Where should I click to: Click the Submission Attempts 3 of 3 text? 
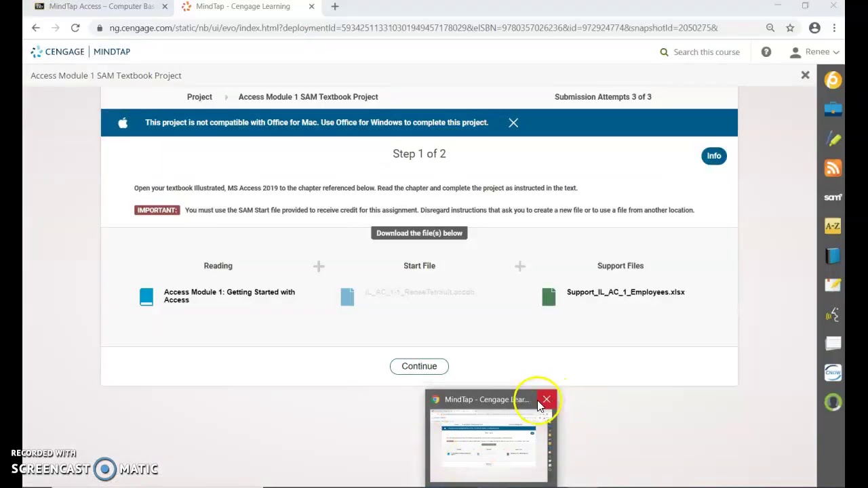pos(603,97)
